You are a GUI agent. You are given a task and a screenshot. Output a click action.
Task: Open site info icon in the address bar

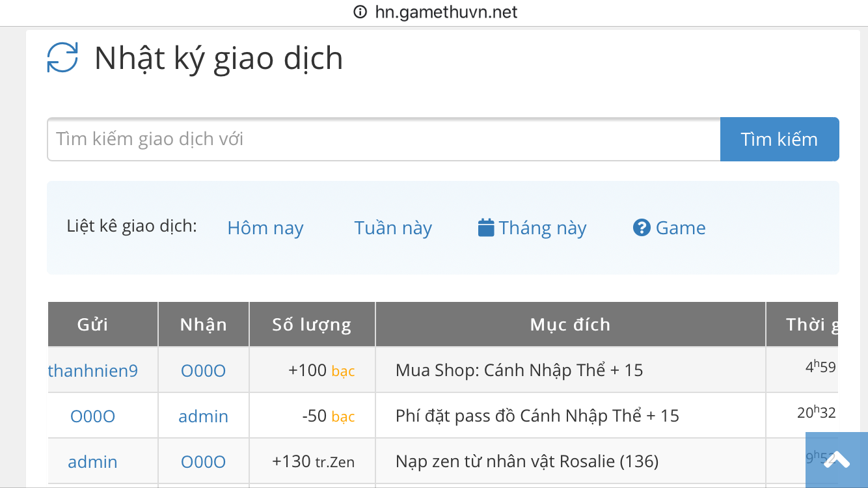point(360,12)
